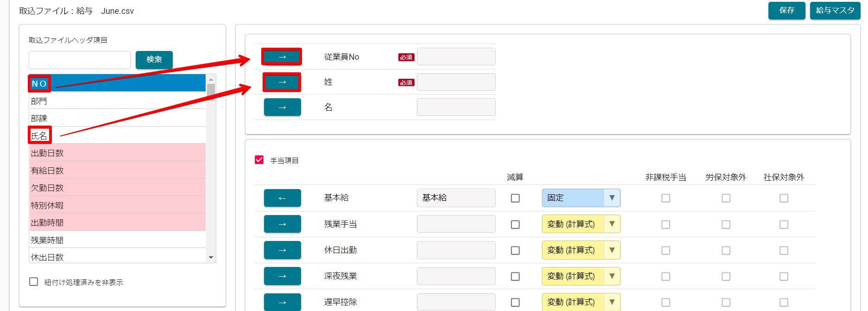Select NO in the header list
Viewport: 868px width, 311px height.
(117, 83)
